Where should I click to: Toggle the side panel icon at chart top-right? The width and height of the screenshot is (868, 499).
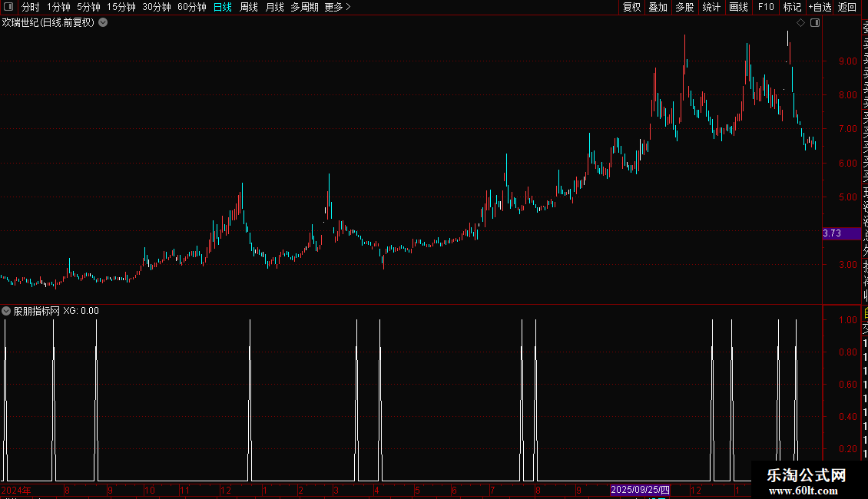(x=815, y=23)
